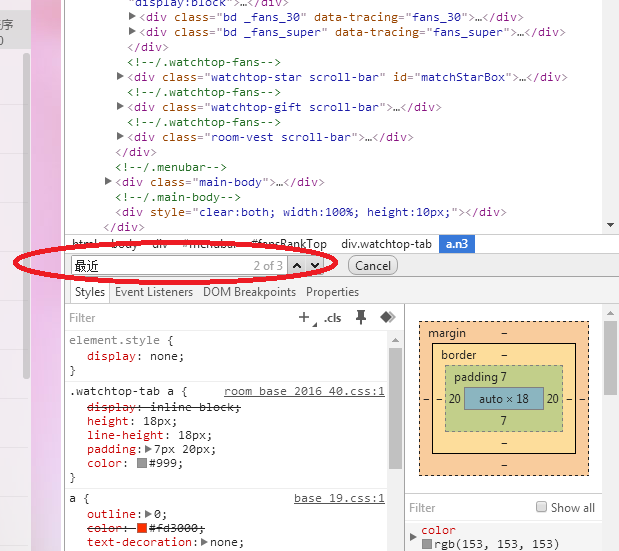Image resolution: width=619 pixels, height=551 pixels.
Task: Switch to the Properties tab
Action: [332, 292]
